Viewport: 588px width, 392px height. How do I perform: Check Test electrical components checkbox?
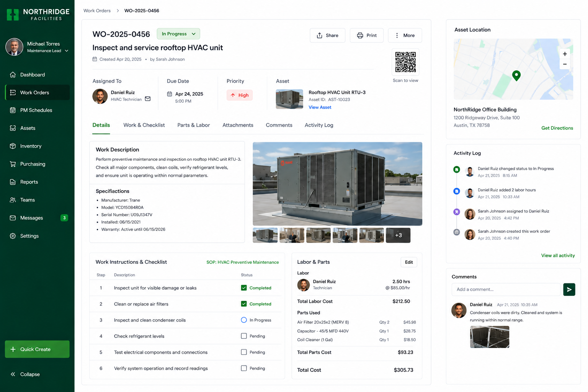click(x=244, y=352)
